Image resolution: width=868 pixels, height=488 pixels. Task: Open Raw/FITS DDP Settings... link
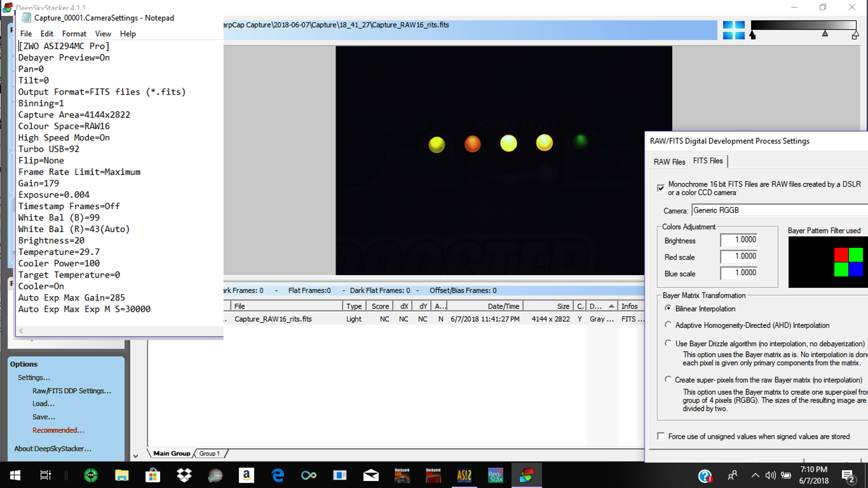72,391
